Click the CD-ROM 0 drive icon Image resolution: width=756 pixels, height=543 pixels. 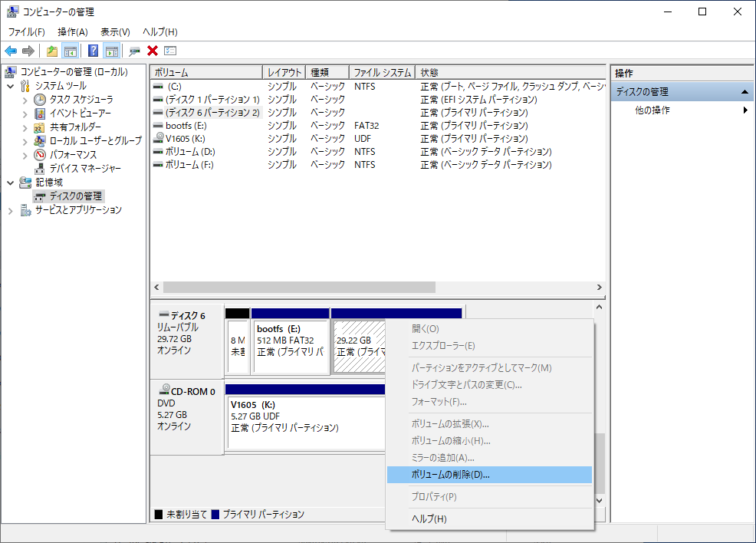[164, 390]
